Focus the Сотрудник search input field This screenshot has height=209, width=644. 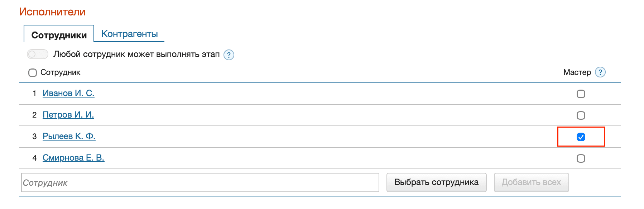pyautogui.click(x=200, y=182)
